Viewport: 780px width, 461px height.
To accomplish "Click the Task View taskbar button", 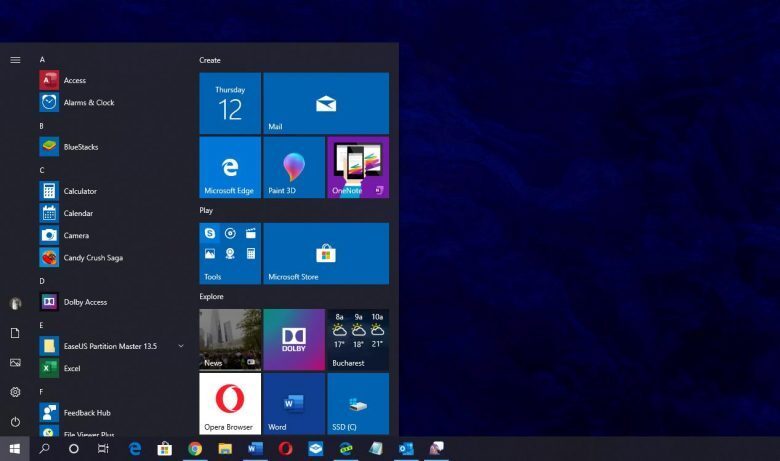I will 103,449.
